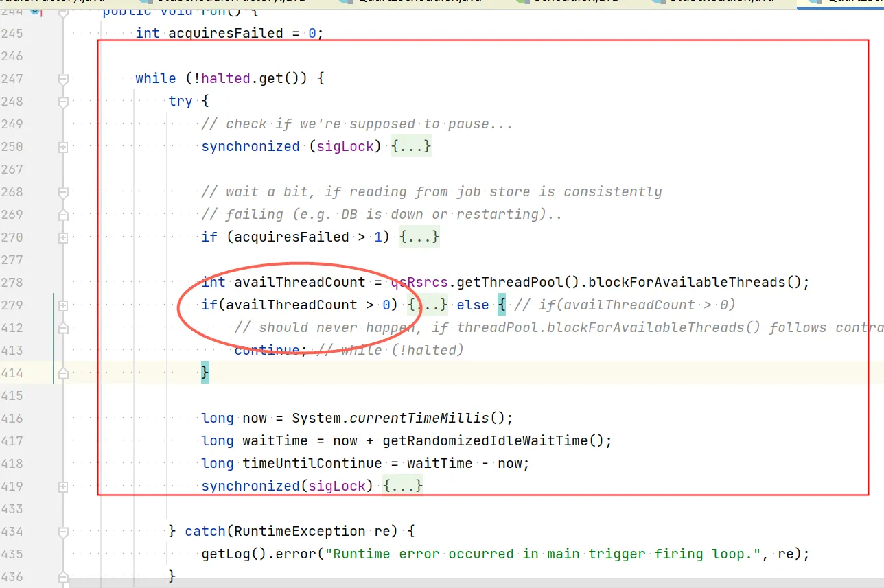Expand the folded synchronized block on line 419

coord(63,486)
